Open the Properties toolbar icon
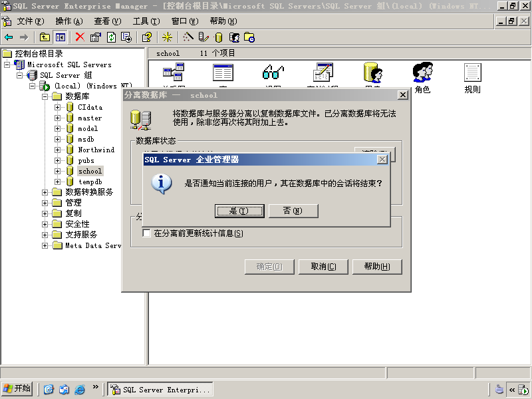 96,37
